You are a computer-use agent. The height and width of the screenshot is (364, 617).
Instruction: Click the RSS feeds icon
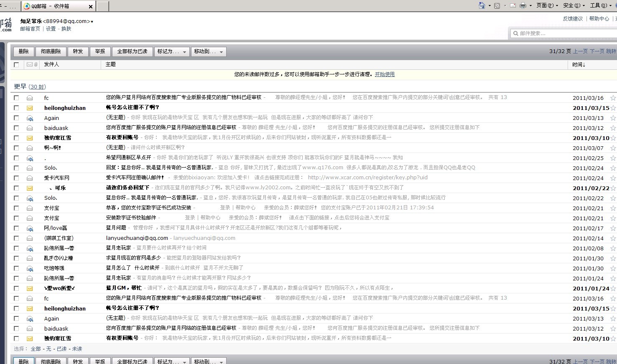(497, 5)
